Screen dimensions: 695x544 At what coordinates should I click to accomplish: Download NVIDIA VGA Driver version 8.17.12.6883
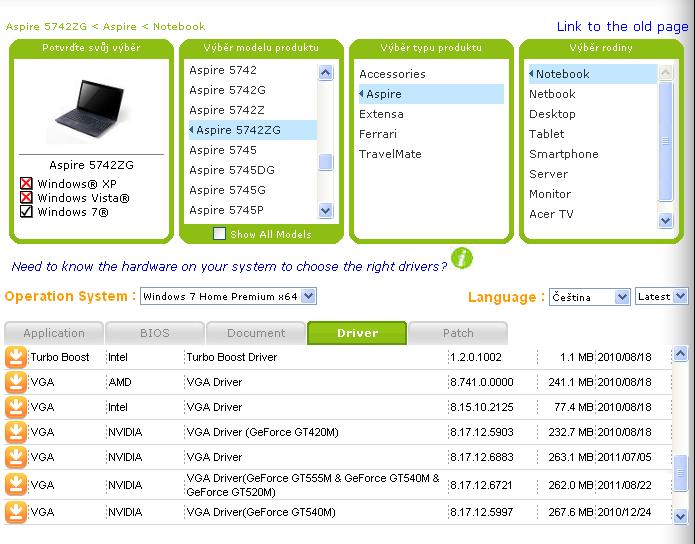pos(16,457)
